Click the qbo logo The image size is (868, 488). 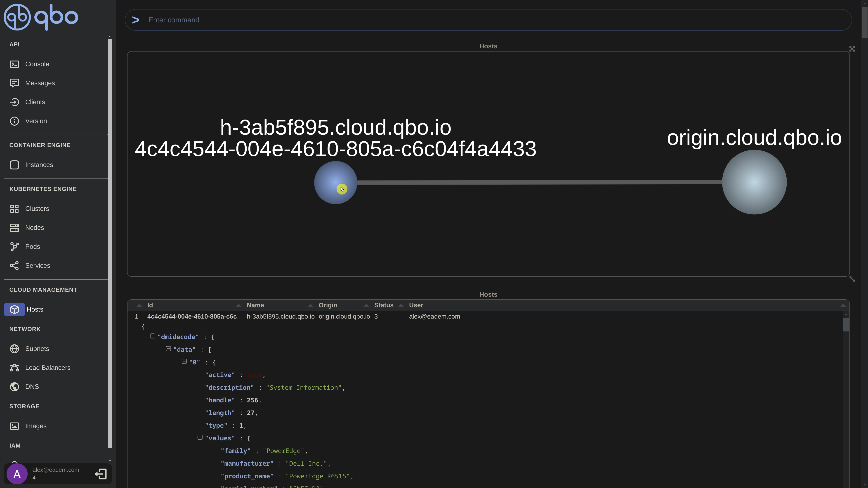[x=41, y=17]
